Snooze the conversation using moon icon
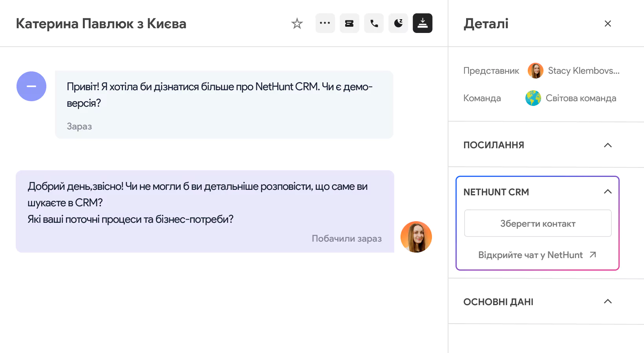644x353 pixels. tap(398, 23)
